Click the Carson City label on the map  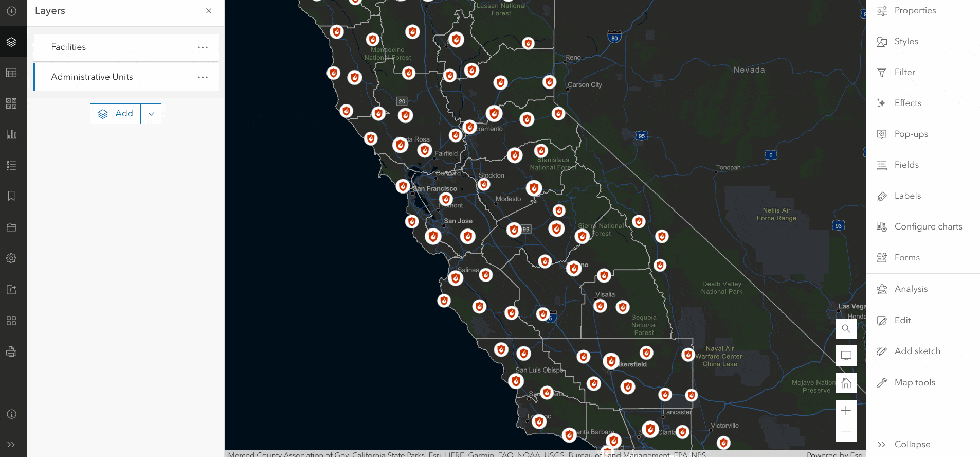coord(585,85)
